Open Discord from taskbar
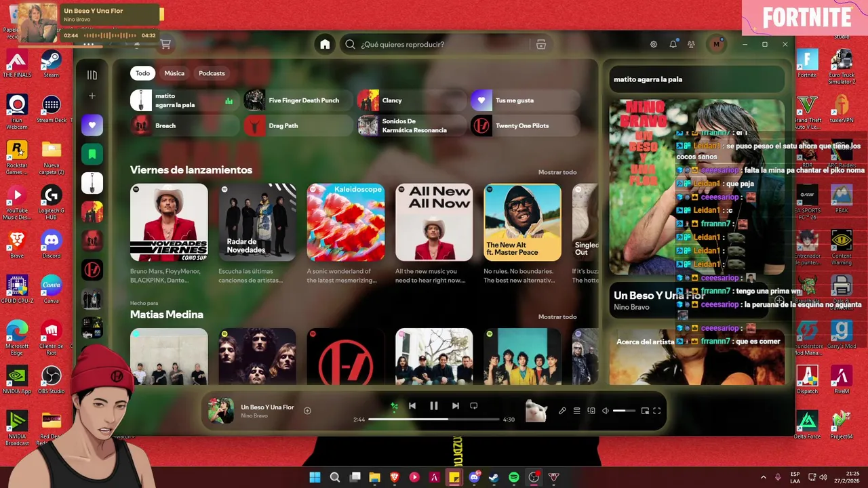Screen dimensions: 868x488 (x=474, y=477)
